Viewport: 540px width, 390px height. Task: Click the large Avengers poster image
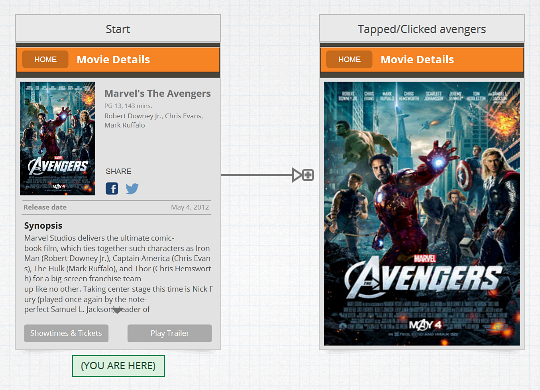click(x=422, y=214)
